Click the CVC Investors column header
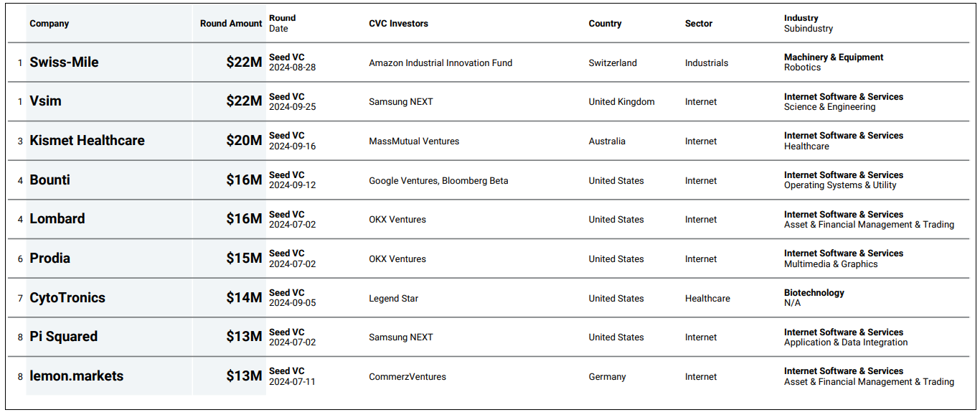 [x=398, y=24]
